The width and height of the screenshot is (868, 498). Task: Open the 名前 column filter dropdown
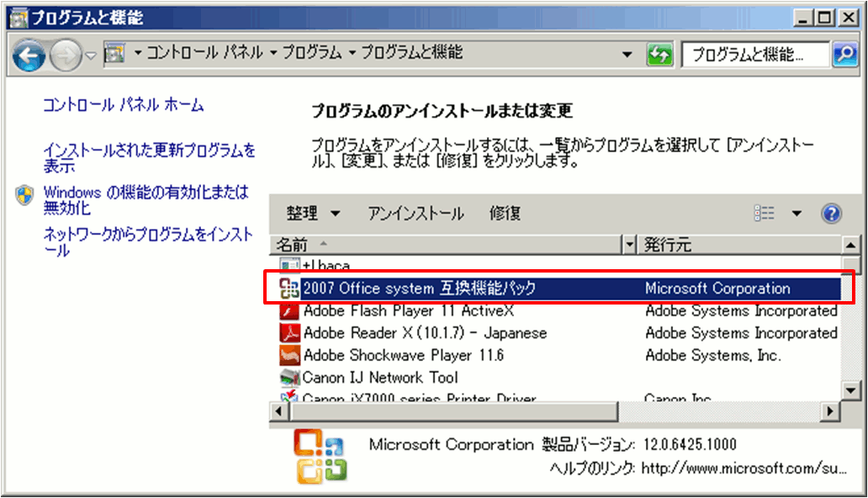click(628, 245)
